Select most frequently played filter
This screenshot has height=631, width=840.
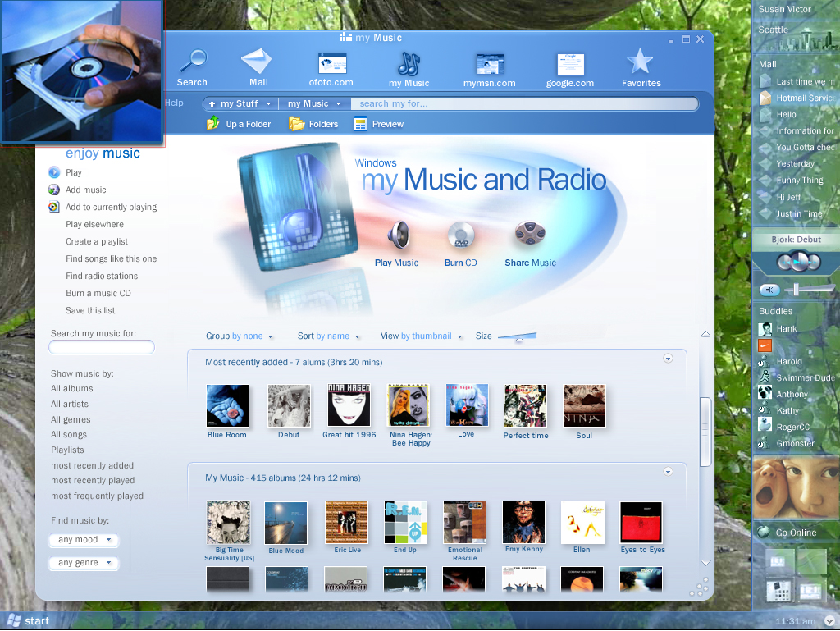coord(97,496)
